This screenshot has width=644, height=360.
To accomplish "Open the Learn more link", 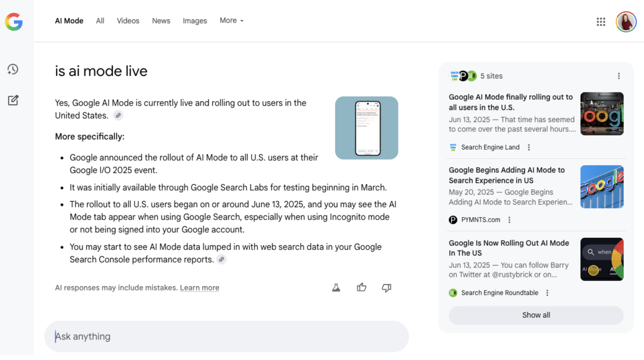I will (199, 288).
